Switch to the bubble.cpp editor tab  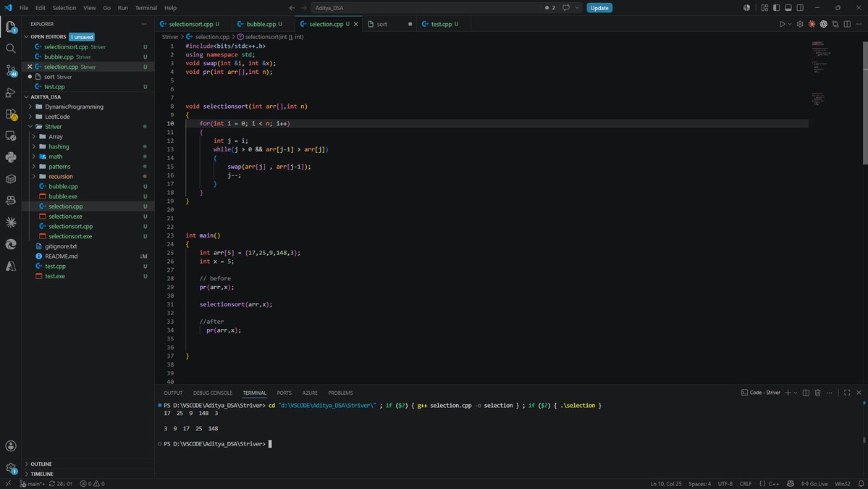coord(260,25)
